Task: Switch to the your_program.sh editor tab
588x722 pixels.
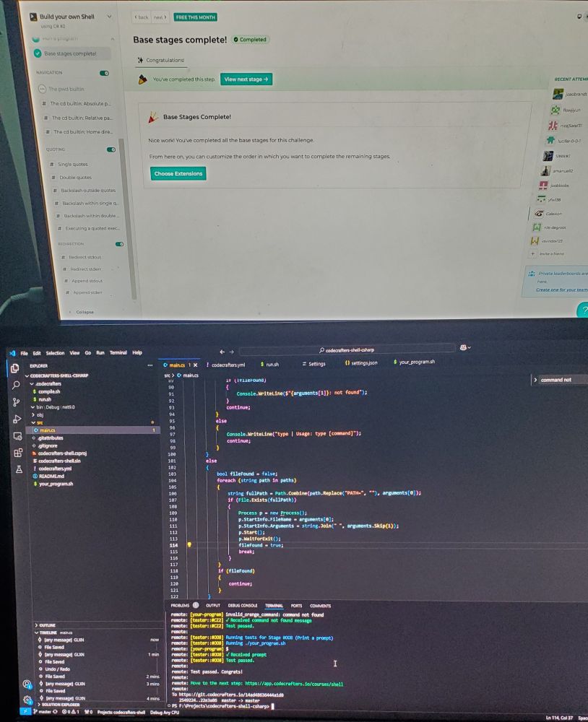Action: (415, 362)
